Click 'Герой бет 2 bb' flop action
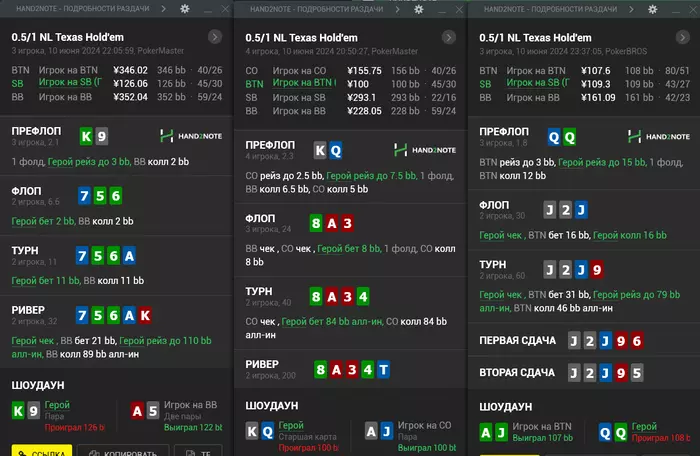 [x=43, y=221]
